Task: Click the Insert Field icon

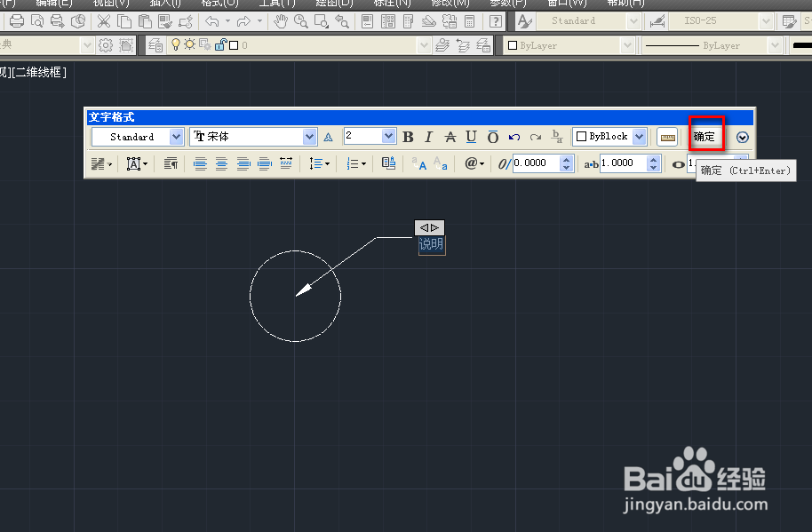Action: tap(388, 163)
